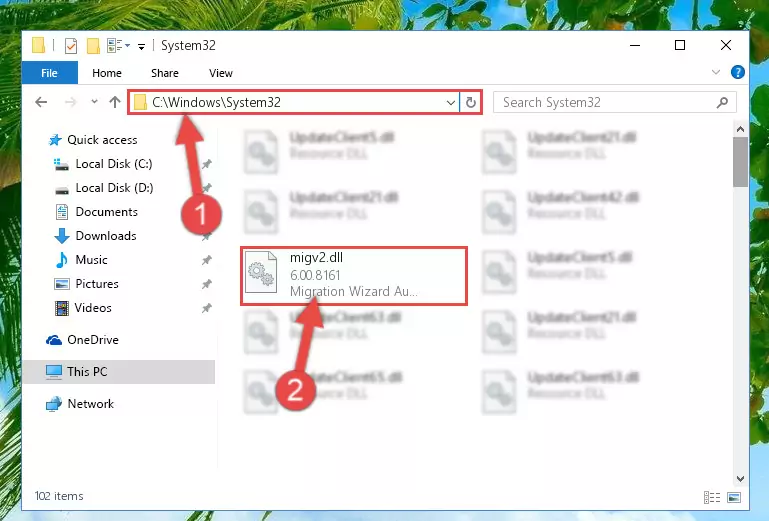Image resolution: width=769 pixels, height=521 pixels.
Task: Click the Properties checkmark icon in title bar
Action: tap(71, 46)
